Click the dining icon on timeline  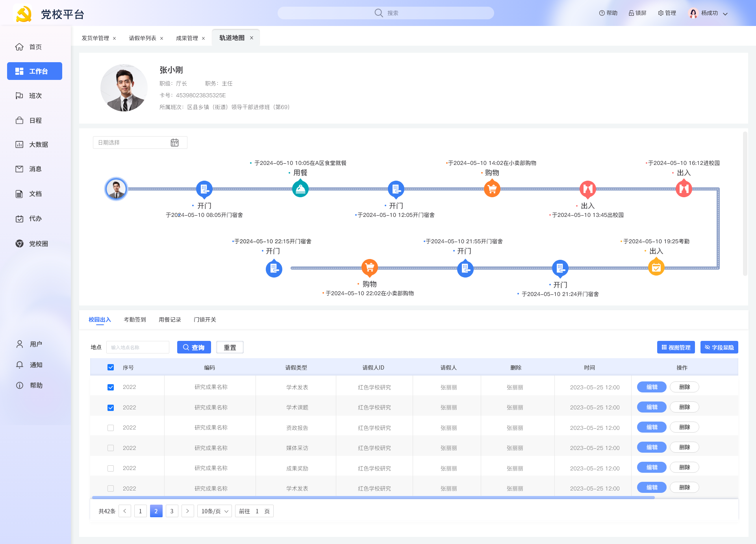pos(300,189)
